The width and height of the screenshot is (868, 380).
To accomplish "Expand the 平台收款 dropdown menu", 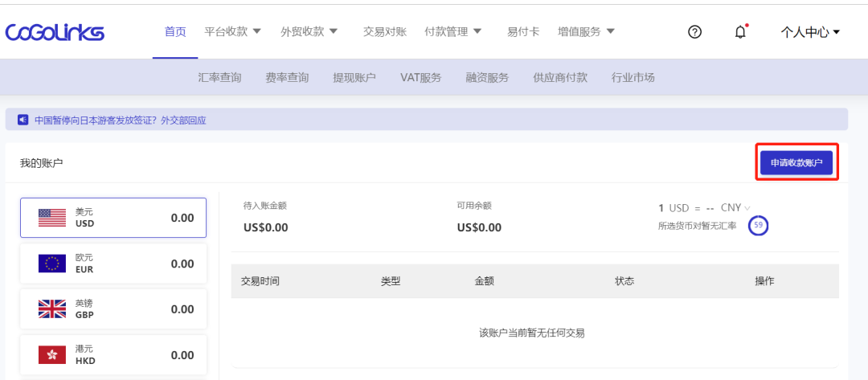I will [x=232, y=31].
